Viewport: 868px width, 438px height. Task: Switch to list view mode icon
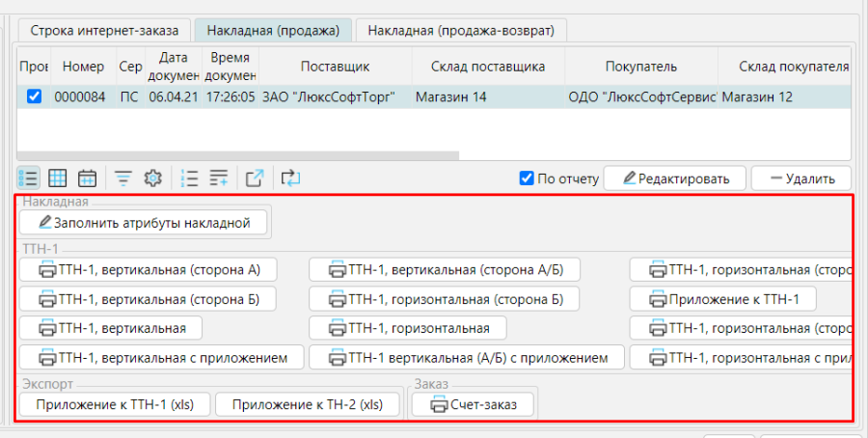[28, 178]
